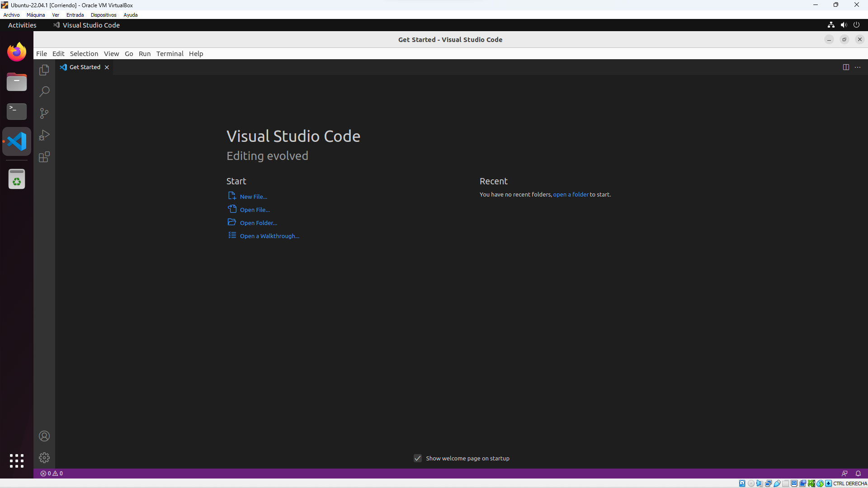Open the Explorer view in activity bar
Viewport: 868px width, 488px height.
pos(44,70)
